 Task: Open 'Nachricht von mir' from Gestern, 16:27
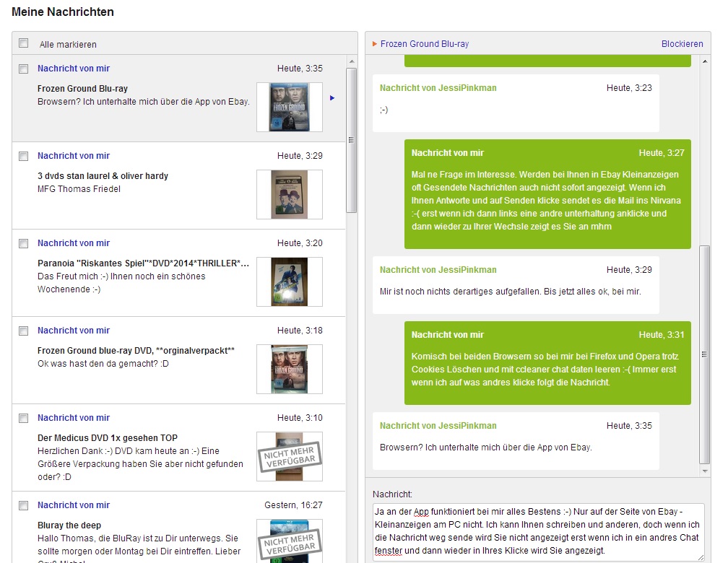74,505
